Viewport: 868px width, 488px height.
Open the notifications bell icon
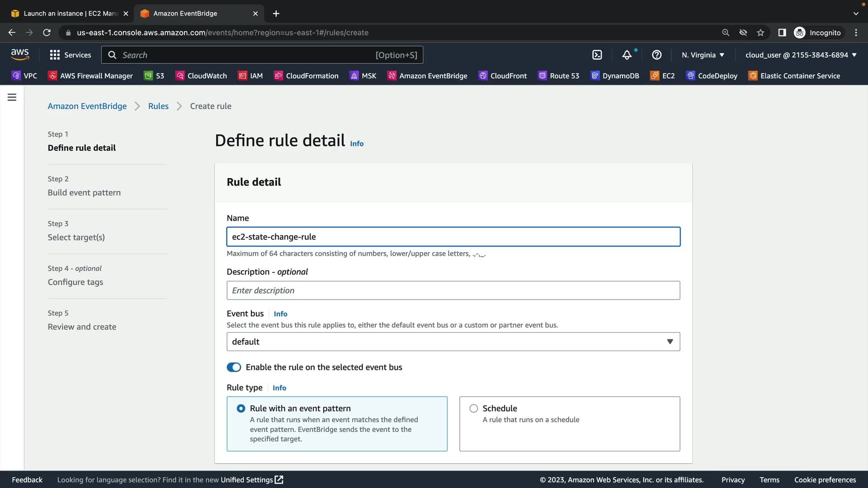point(627,55)
